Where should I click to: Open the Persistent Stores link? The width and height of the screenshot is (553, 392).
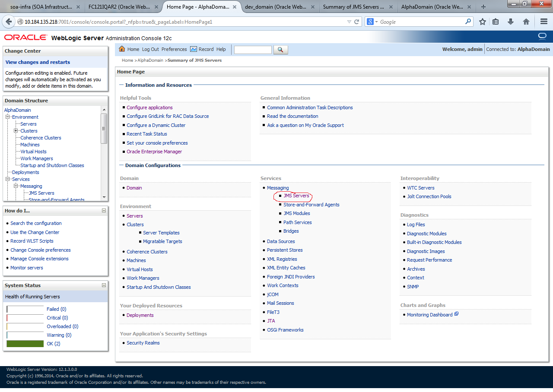click(285, 250)
